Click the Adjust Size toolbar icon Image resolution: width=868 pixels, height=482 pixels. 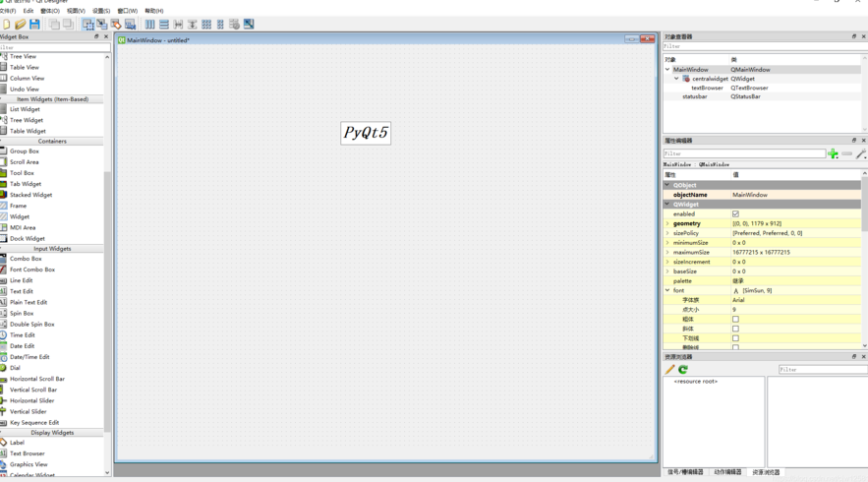(249, 24)
